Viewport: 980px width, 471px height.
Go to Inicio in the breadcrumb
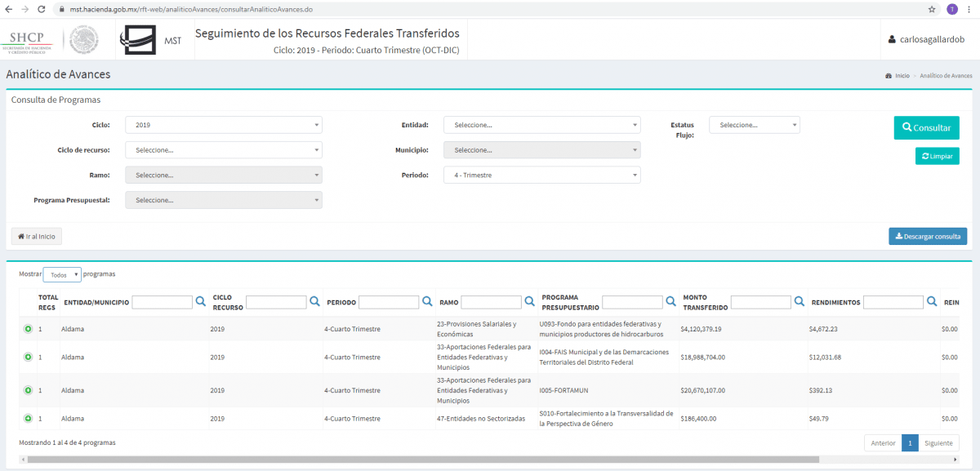point(902,75)
